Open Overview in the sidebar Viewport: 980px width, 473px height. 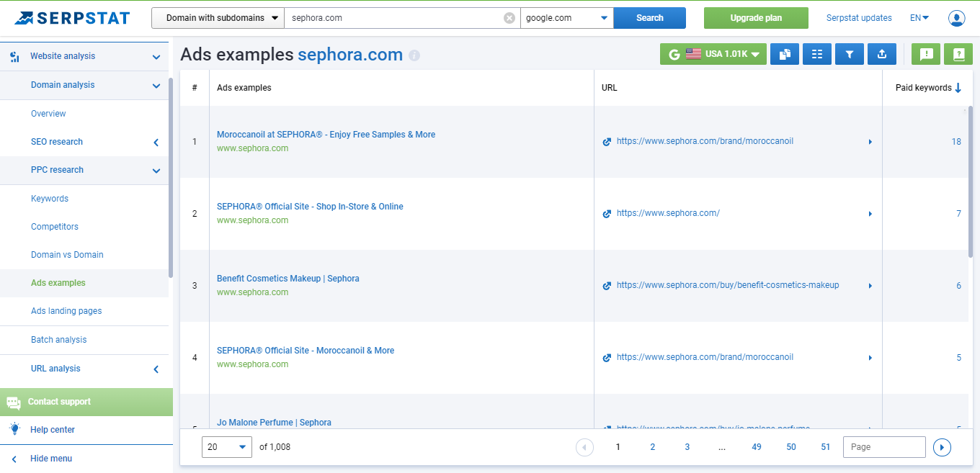coord(48,114)
